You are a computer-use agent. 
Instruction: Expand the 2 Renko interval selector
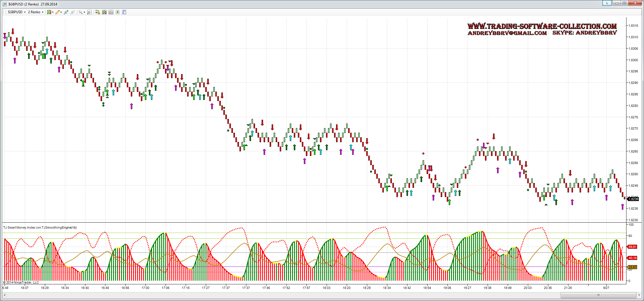pos(36,12)
